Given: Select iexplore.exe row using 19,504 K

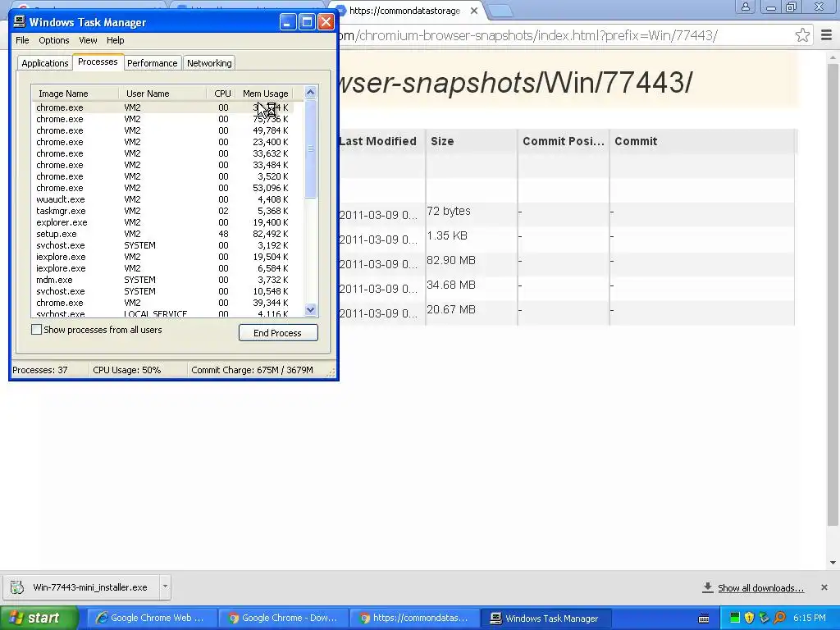Looking at the screenshot, I should click(162, 257).
